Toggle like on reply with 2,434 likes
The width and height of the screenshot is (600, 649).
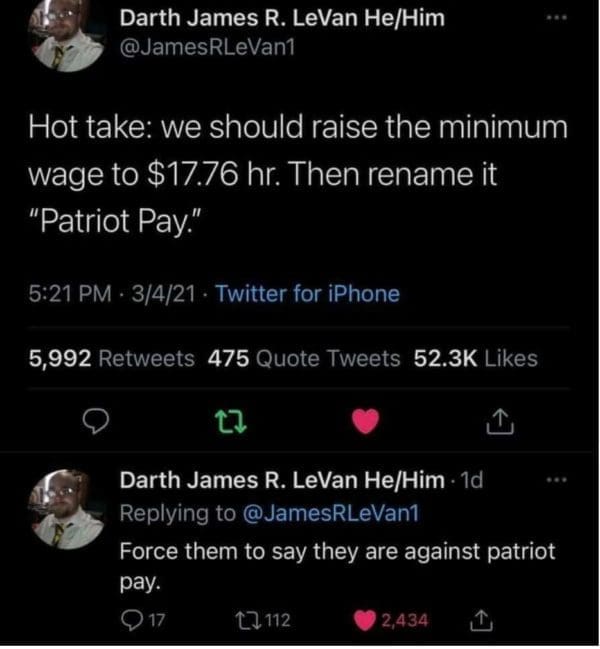coord(391,620)
